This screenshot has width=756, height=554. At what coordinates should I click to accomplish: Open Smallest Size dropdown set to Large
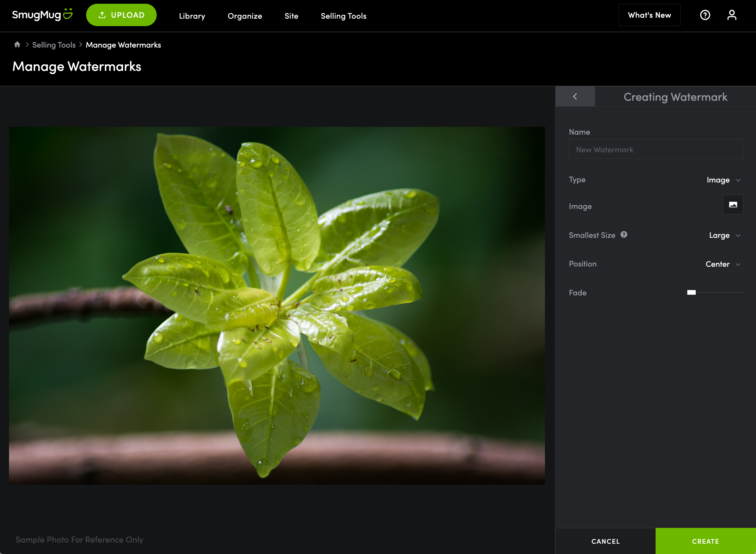tap(724, 235)
